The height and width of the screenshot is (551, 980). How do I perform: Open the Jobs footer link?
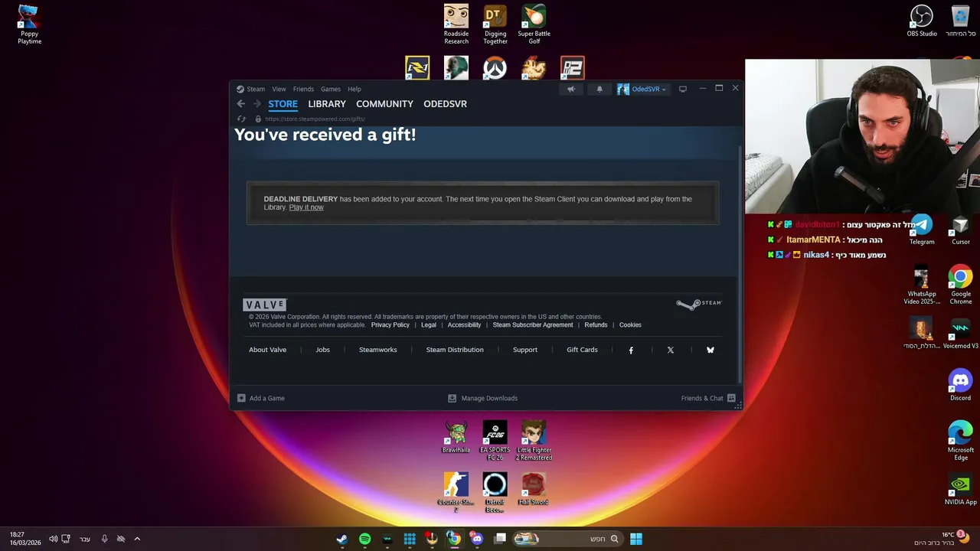[323, 350]
